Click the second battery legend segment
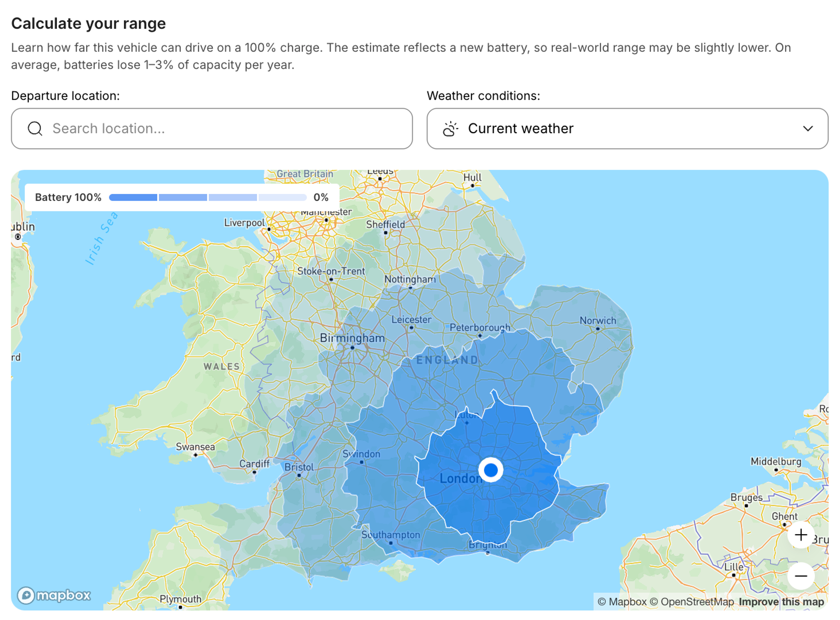Screen dimensions: 840x620 (x=183, y=197)
